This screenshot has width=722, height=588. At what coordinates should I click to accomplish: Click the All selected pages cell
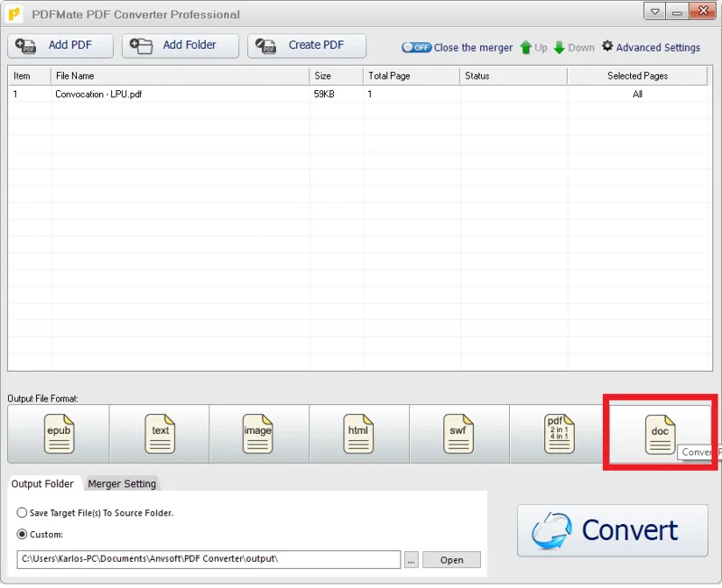tap(637, 94)
